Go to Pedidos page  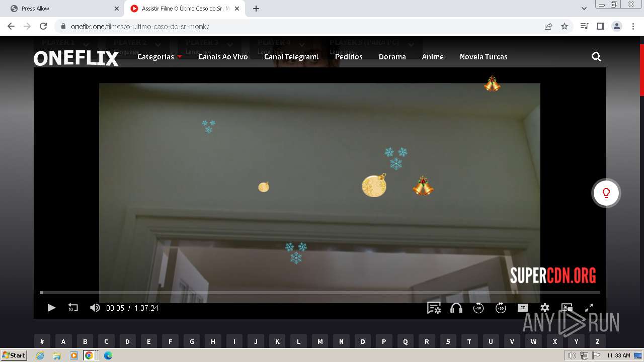point(349,57)
